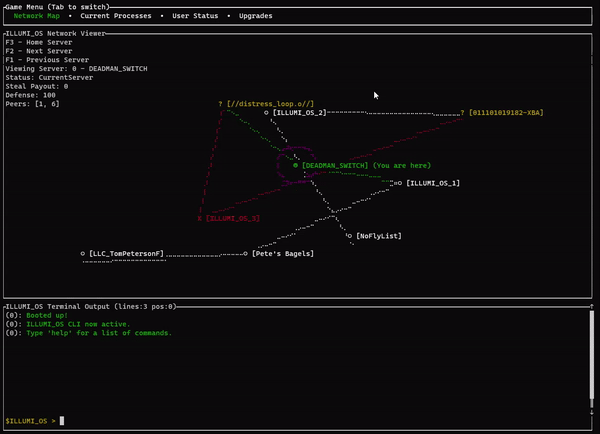Click the F2 - Next Server hint
The image size is (600, 434).
click(x=39, y=51)
